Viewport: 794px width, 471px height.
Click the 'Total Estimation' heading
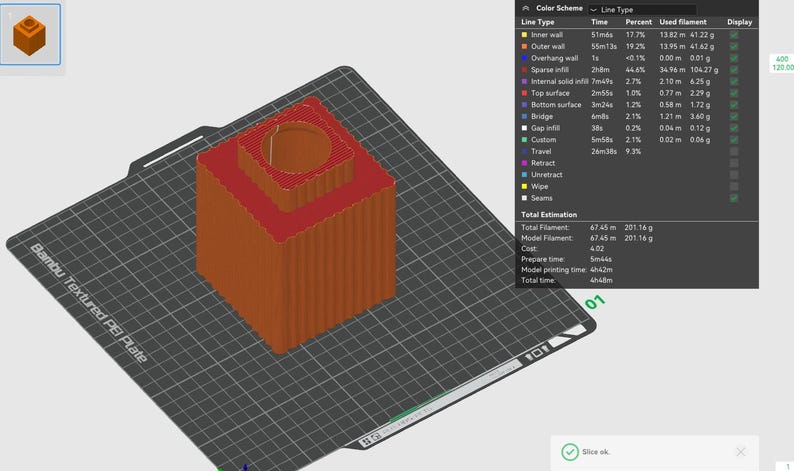549,215
